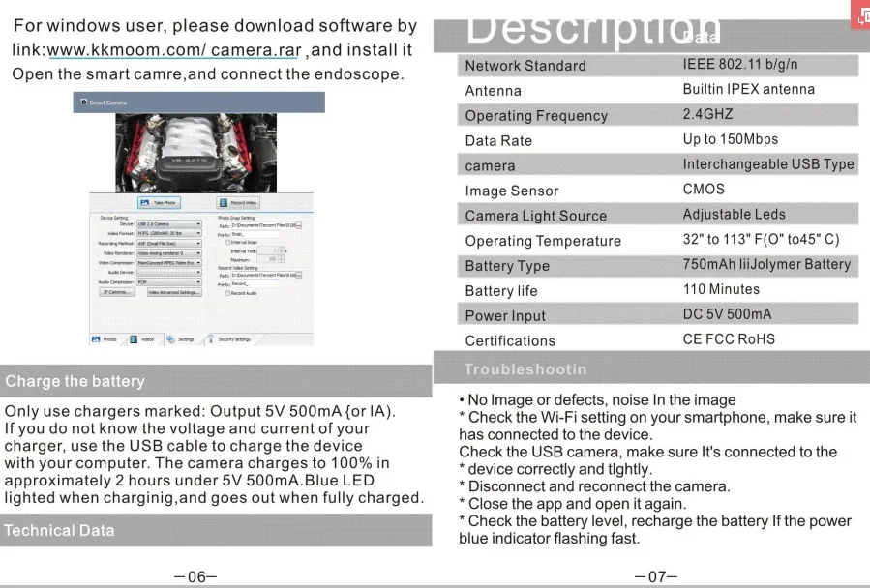Switch to the Photos tab
The width and height of the screenshot is (870, 588).
[x=105, y=338]
